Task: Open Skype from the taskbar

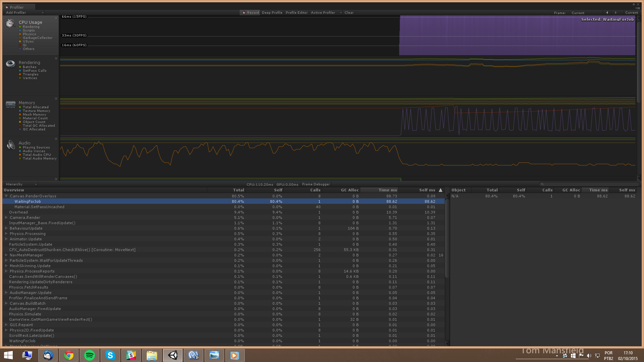Action: click(x=110, y=355)
